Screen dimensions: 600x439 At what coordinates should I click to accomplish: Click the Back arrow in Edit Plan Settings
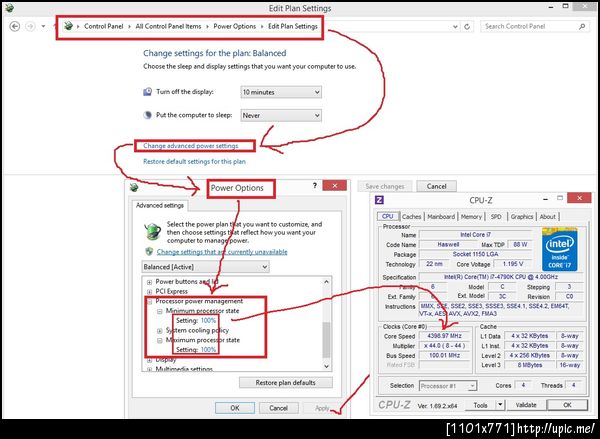(15, 26)
